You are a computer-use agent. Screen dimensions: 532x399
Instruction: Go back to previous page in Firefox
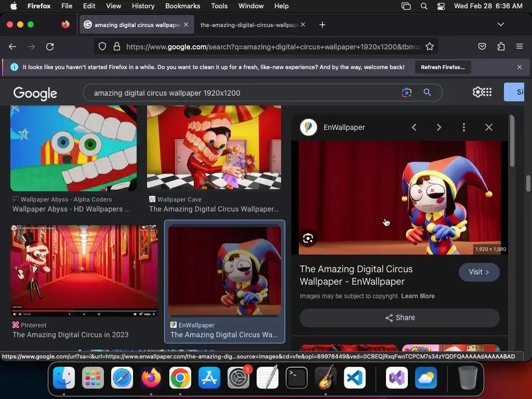[12, 46]
